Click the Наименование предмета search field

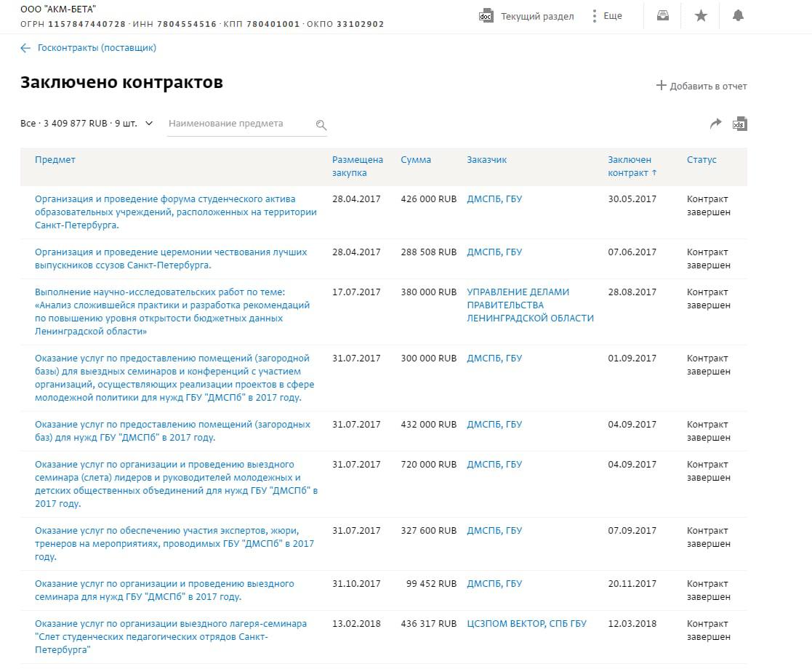coord(238,124)
